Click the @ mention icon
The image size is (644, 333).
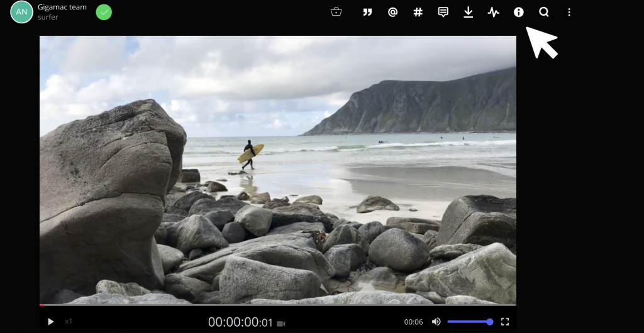coord(392,13)
